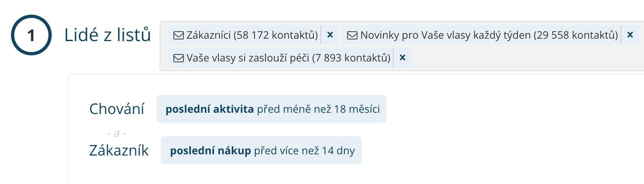Remove the Novinky pro Vaše vlasy list
This screenshot has height=184, width=644.
tap(630, 35)
